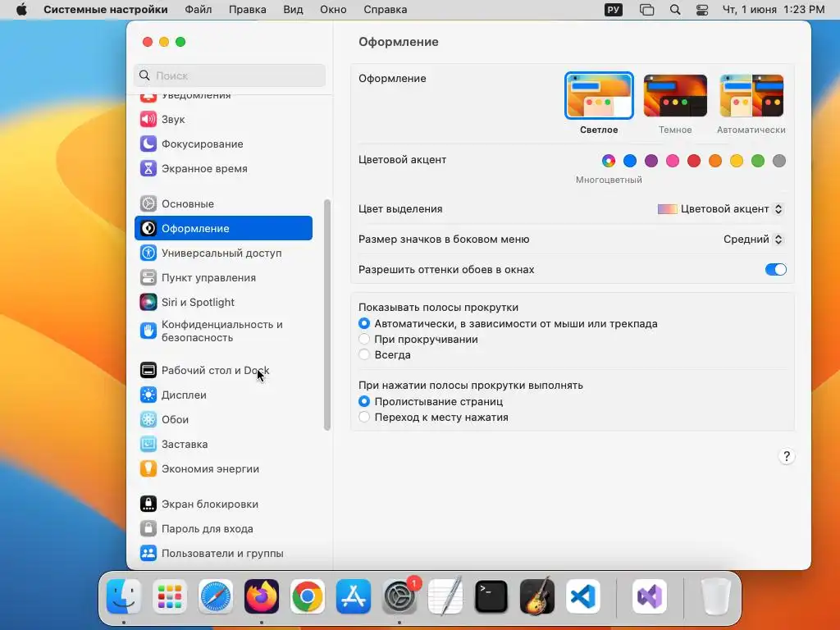This screenshot has width=840, height=630.
Task: Open Дисплеи settings
Action: click(223, 395)
